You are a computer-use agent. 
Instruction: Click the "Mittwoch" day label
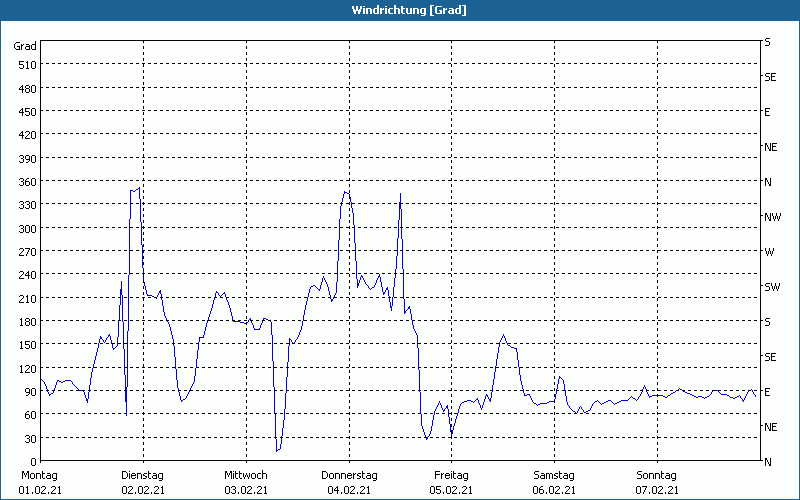[245, 476]
